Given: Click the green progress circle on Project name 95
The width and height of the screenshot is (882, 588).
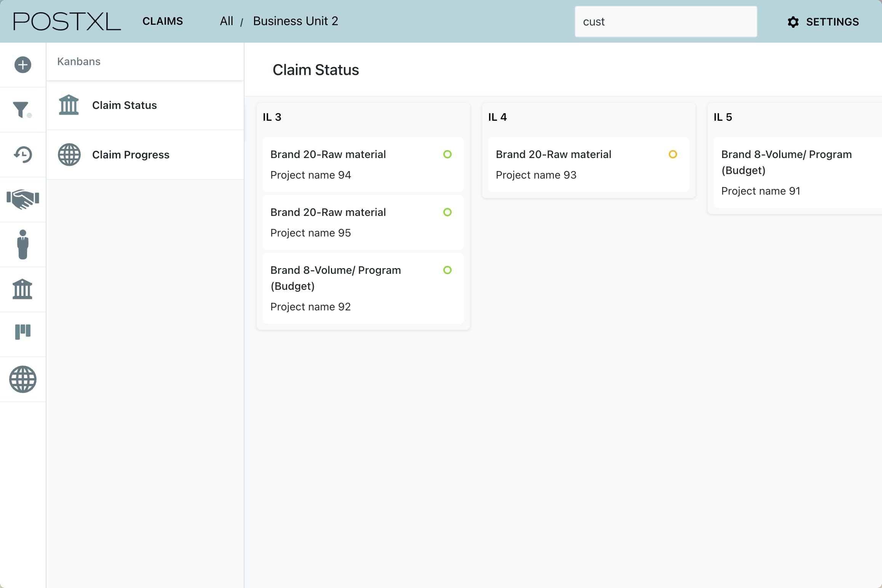Looking at the screenshot, I should coord(447,212).
